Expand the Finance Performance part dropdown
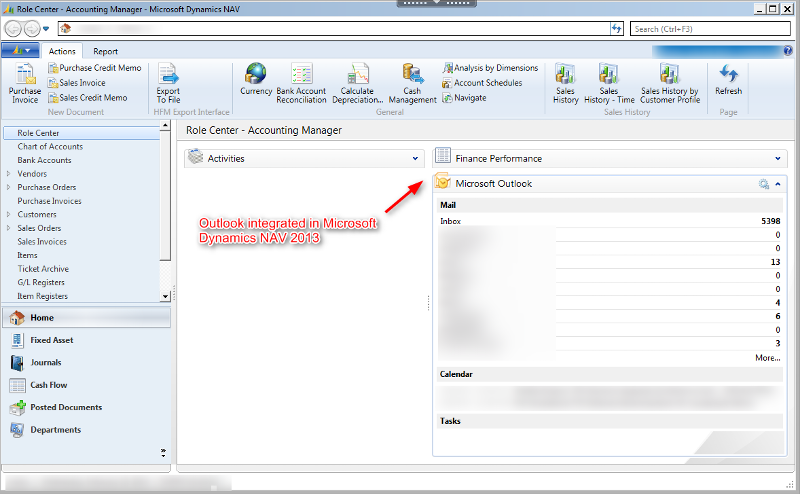Screen dimensions: 800x494 click(x=778, y=159)
